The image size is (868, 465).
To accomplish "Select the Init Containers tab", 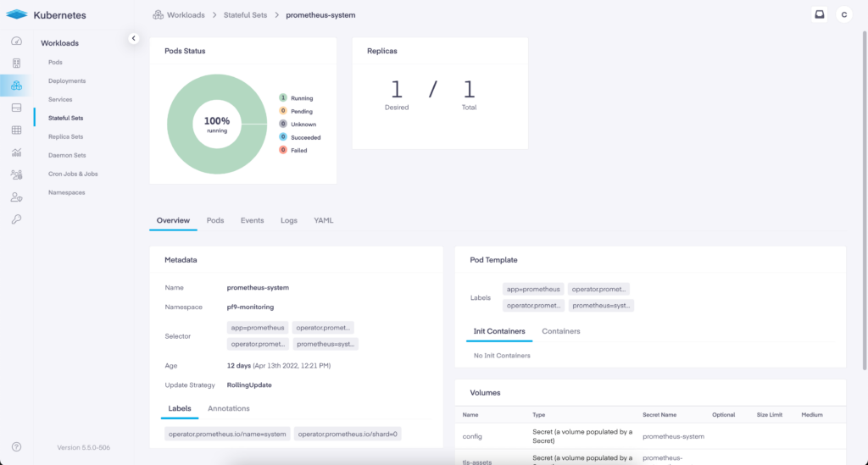I will 499,331.
